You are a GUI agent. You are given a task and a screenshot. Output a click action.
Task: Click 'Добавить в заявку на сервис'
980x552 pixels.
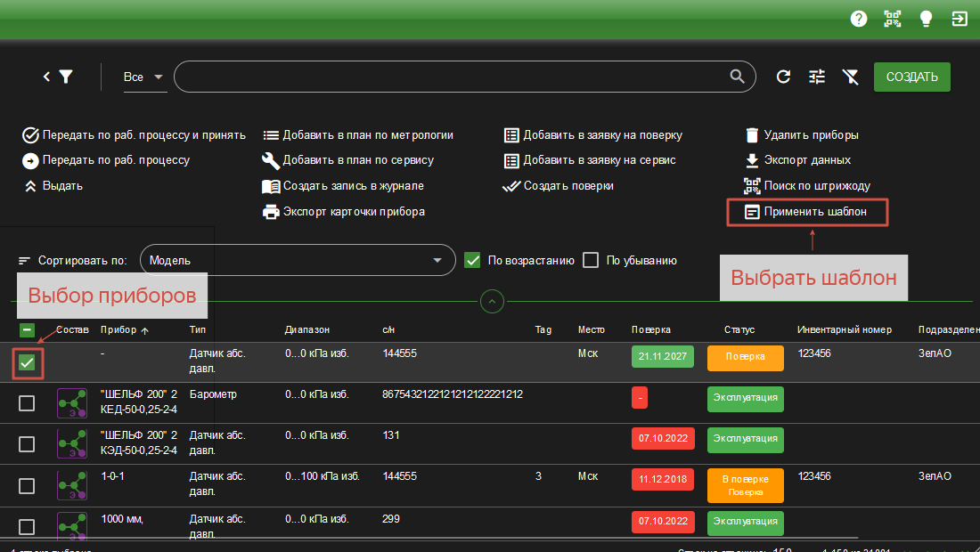[x=590, y=160]
